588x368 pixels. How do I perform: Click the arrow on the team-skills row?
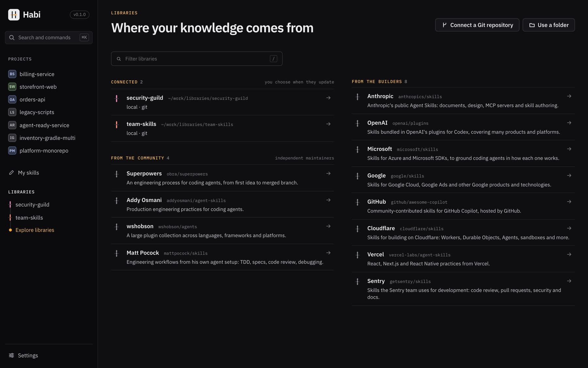pos(328,124)
